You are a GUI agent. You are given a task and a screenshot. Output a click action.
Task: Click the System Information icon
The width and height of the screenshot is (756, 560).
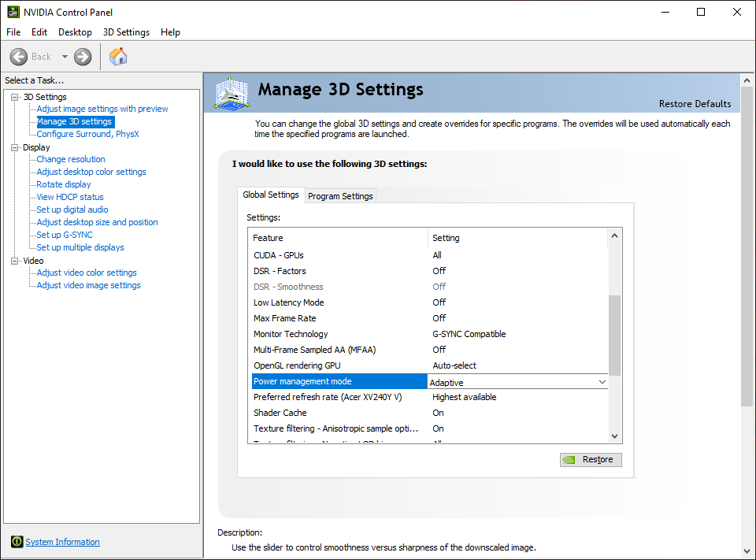tap(17, 542)
